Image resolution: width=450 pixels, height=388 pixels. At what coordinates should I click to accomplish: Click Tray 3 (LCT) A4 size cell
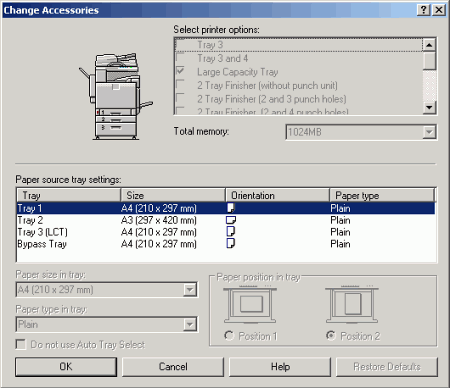tap(159, 232)
